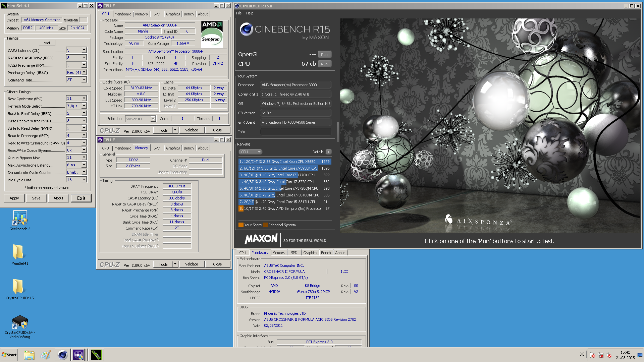Expand the Precharge Delay (tRAS) dropdown
644x362 pixels.
point(84,72)
